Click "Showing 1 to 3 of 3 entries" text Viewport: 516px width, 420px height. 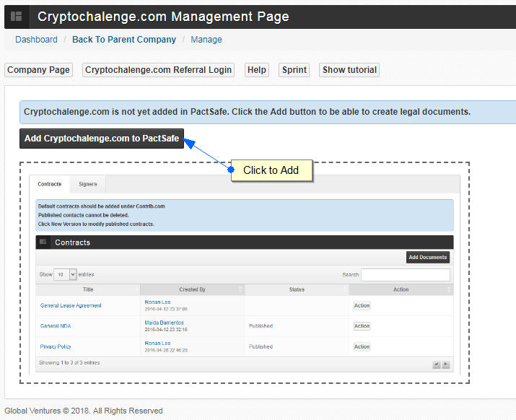69,362
